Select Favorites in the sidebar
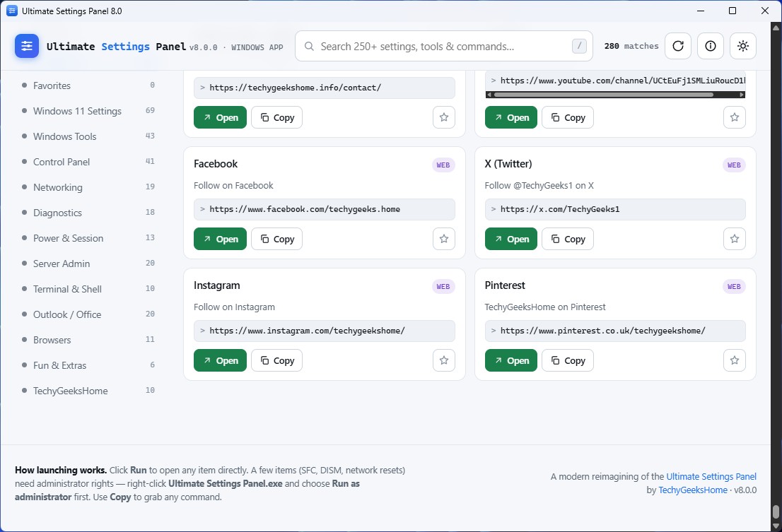Viewport: 782px width, 532px height. click(x=88, y=85)
